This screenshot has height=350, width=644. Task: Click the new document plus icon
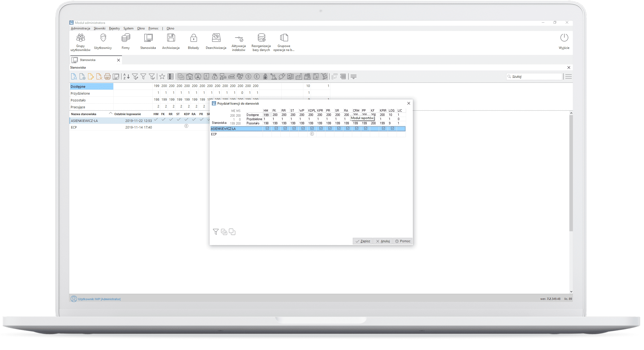click(x=82, y=76)
